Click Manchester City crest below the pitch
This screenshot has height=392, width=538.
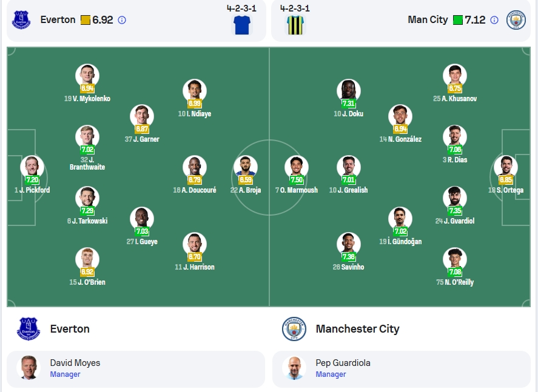tap(294, 329)
